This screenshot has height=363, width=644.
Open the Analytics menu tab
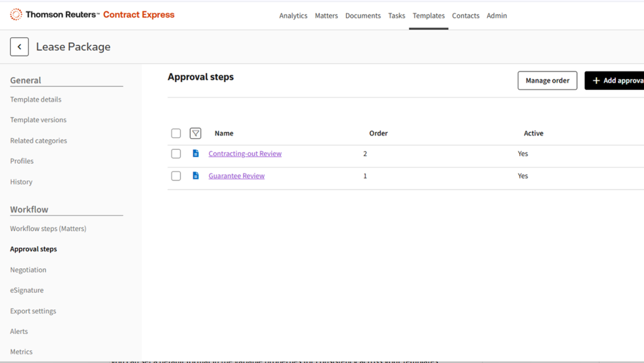pyautogui.click(x=293, y=16)
